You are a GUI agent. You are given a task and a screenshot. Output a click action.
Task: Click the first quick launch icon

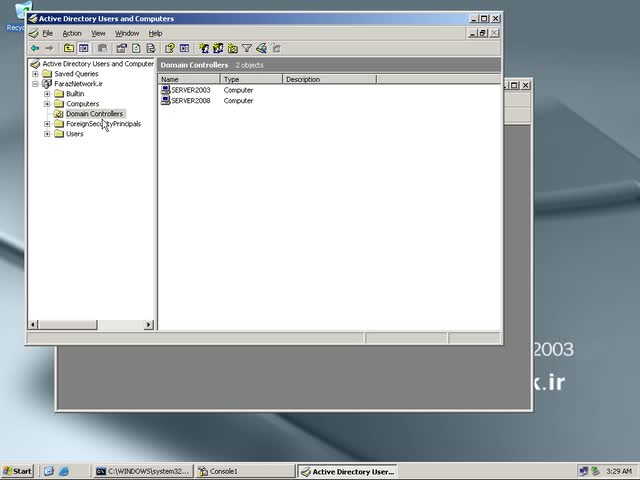tap(49, 471)
